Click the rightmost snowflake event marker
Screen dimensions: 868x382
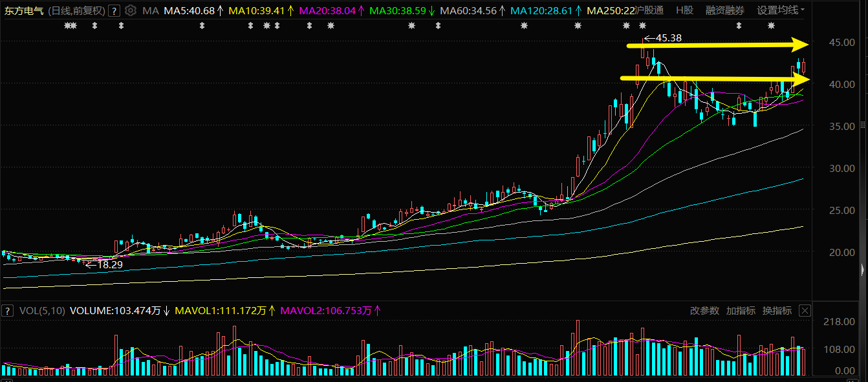pyautogui.click(x=771, y=26)
